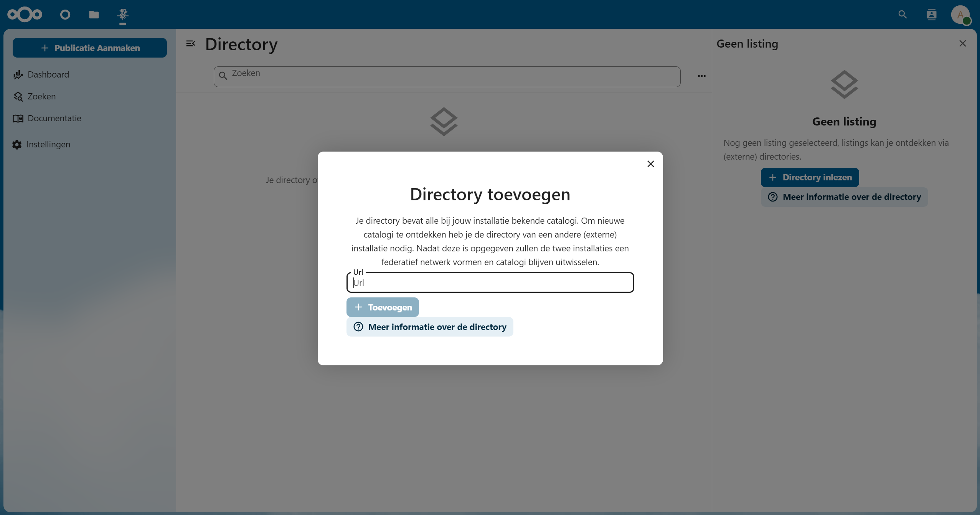Open the three-dot actions menu

(x=701, y=76)
